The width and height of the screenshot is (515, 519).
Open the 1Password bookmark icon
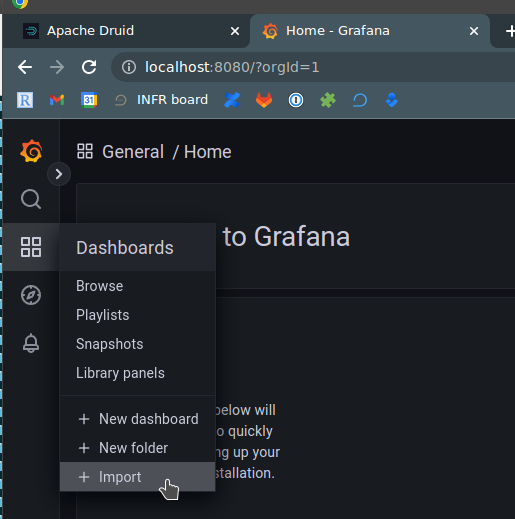296,100
